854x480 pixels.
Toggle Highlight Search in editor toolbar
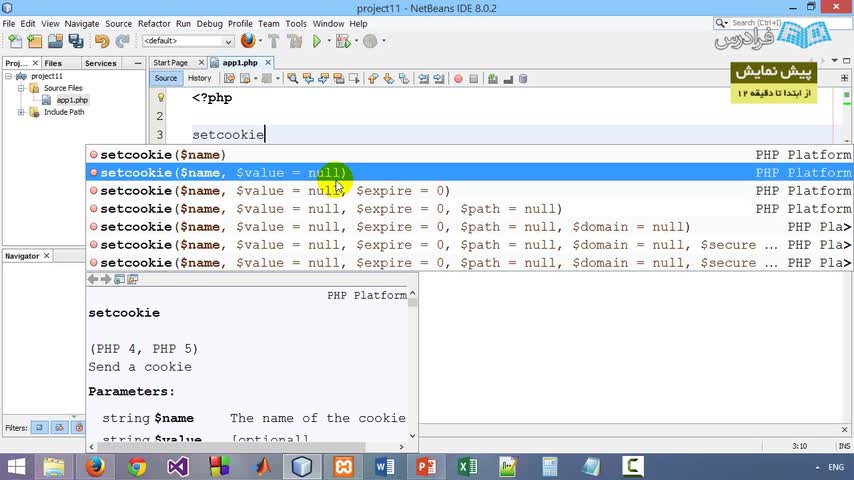339,79
